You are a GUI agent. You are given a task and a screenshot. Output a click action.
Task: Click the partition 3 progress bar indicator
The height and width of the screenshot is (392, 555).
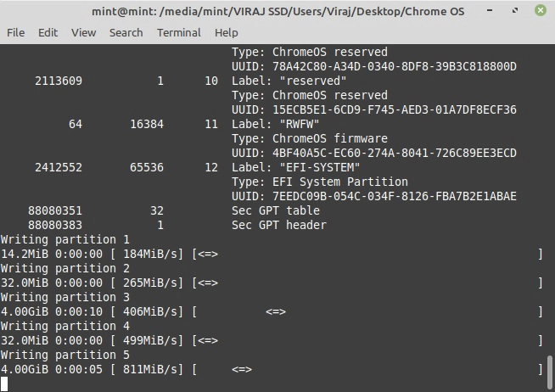click(x=276, y=311)
